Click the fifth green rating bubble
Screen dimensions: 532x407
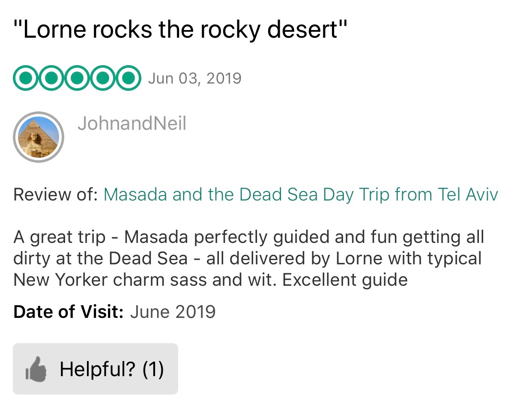[x=128, y=78]
